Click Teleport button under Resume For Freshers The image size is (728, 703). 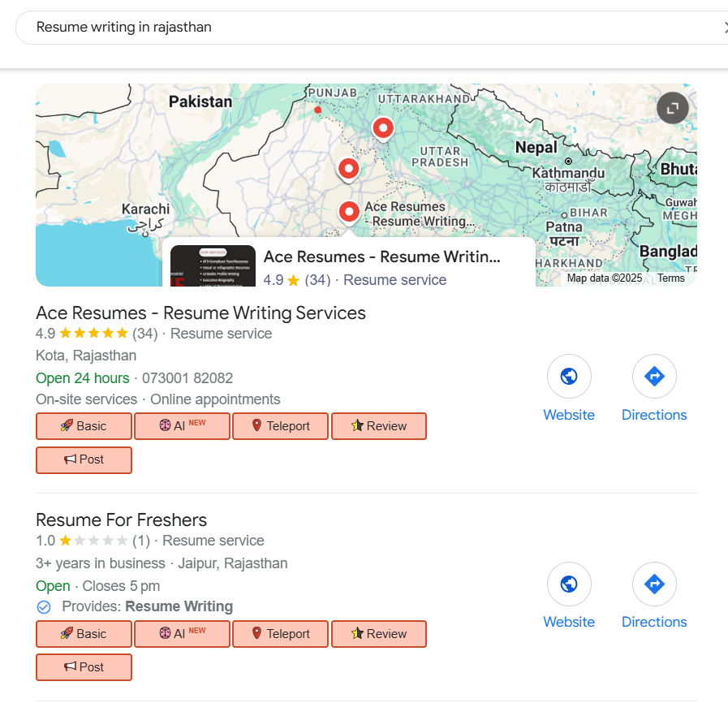point(281,634)
